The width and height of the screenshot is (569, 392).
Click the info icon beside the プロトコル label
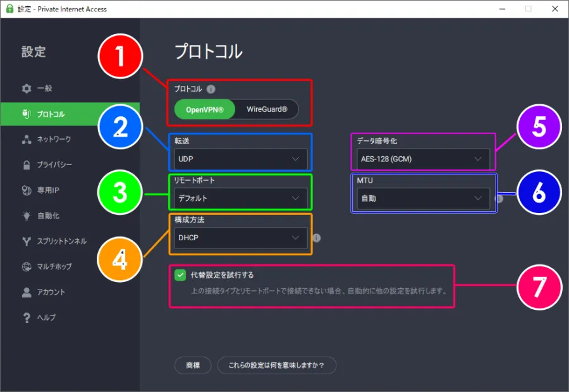211,89
